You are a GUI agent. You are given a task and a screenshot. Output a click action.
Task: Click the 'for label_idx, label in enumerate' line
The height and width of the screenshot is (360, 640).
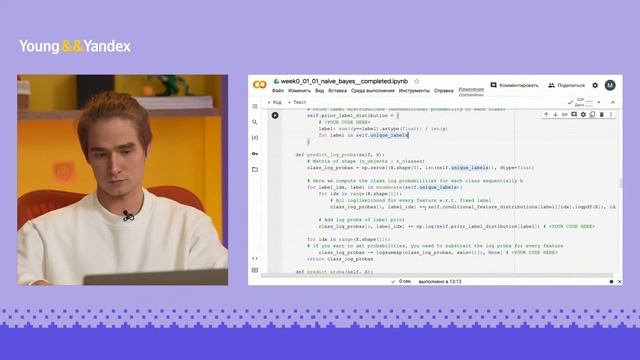[x=385, y=187]
